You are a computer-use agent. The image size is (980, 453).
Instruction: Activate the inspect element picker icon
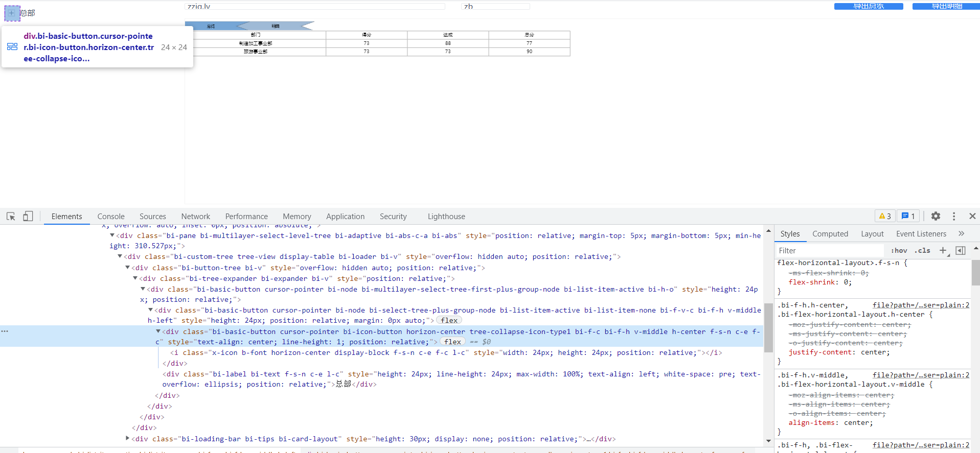pos(11,217)
